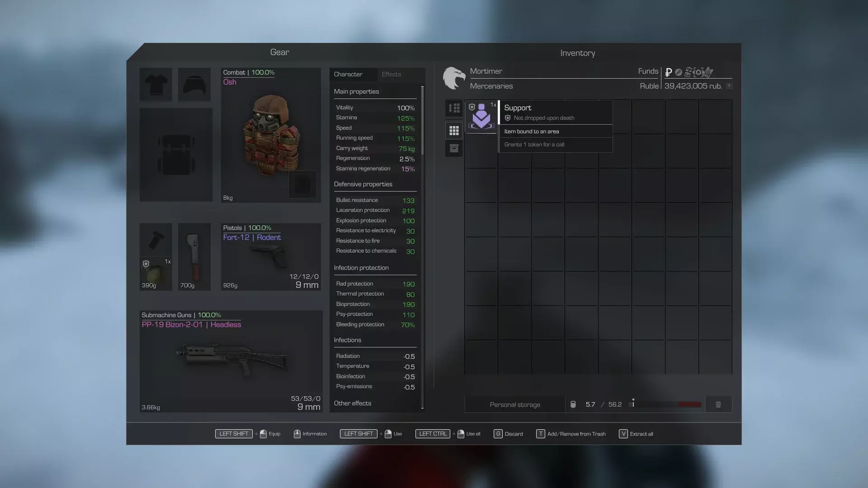The height and width of the screenshot is (488, 868).
Task: Click Extract all hotkey label
Action: 641,434
